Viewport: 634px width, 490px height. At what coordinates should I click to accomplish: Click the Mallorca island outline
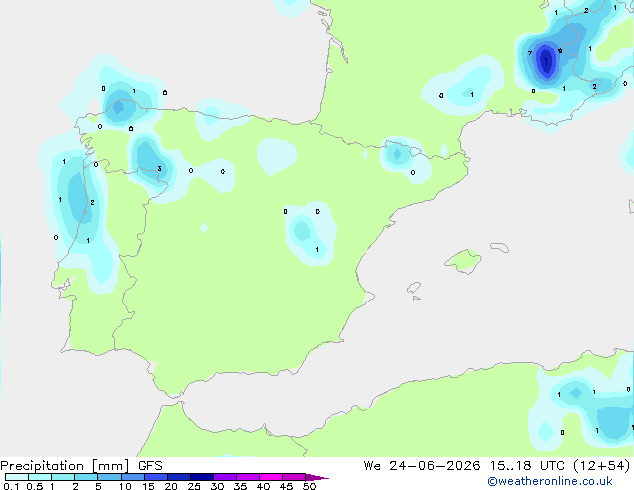[463, 261]
